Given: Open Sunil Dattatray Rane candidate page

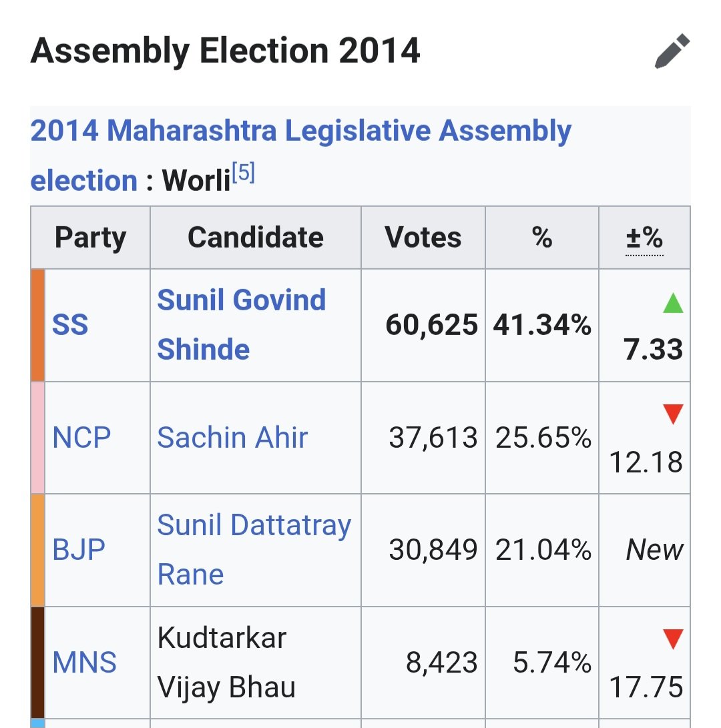Looking at the screenshot, I should pos(254,550).
